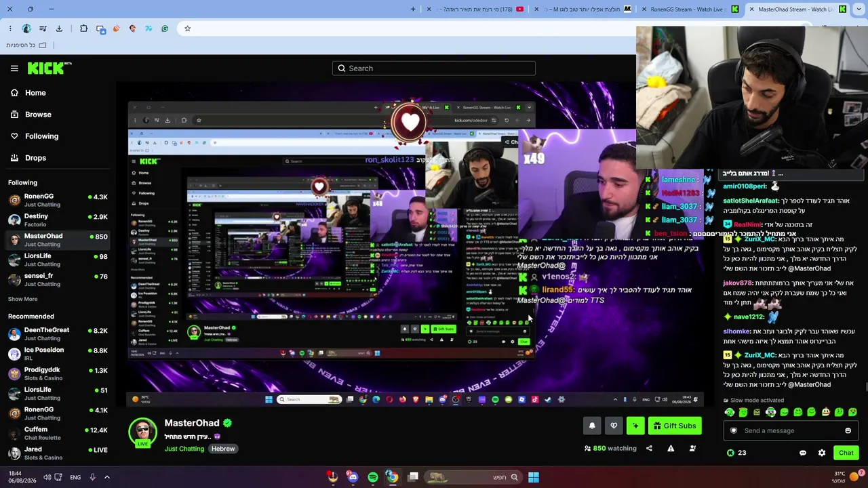Click the Kick logo

point(50,68)
